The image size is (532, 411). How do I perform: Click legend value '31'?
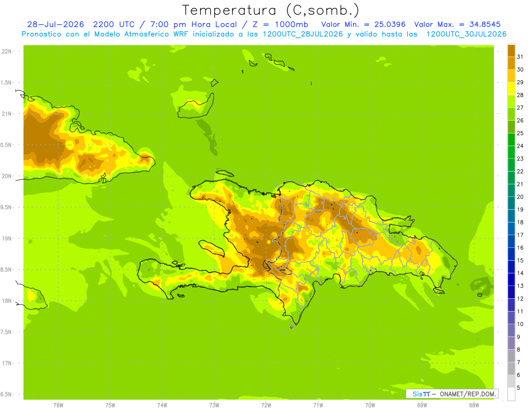(x=520, y=57)
